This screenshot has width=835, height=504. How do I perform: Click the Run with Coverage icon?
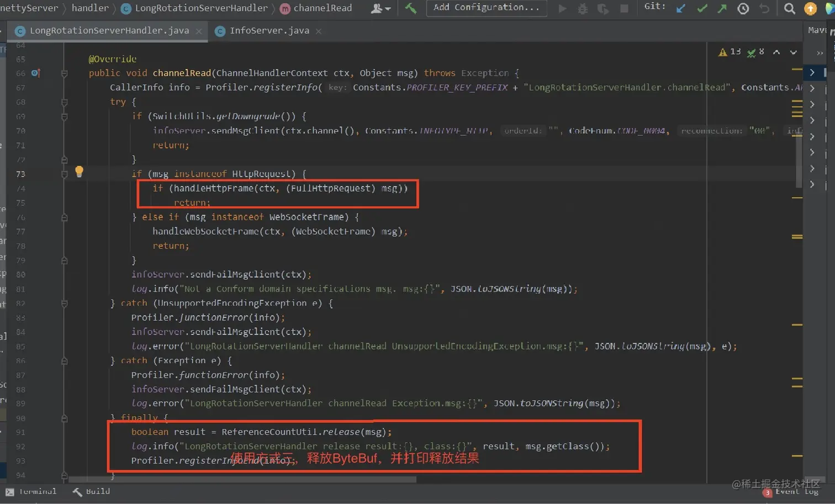603,9
